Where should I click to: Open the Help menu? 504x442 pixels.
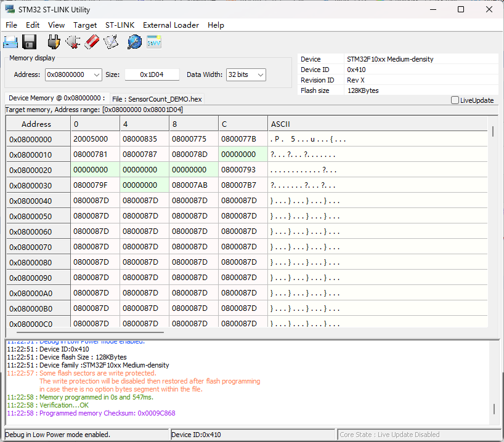pos(216,25)
